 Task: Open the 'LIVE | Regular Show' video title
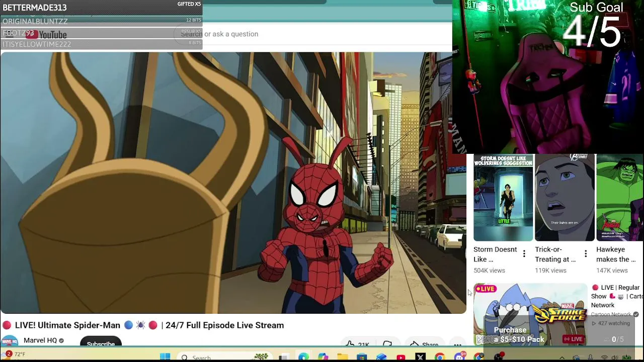point(617,296)
